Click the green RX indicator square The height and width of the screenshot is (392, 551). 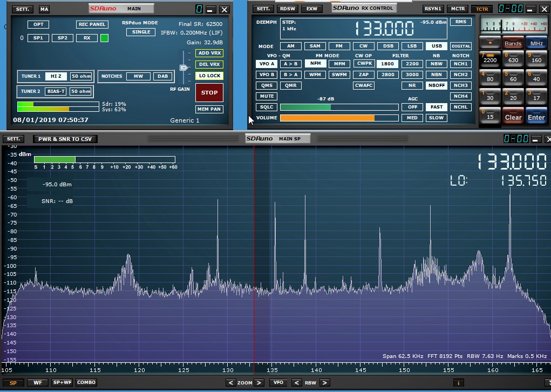(x=104, y=38)
